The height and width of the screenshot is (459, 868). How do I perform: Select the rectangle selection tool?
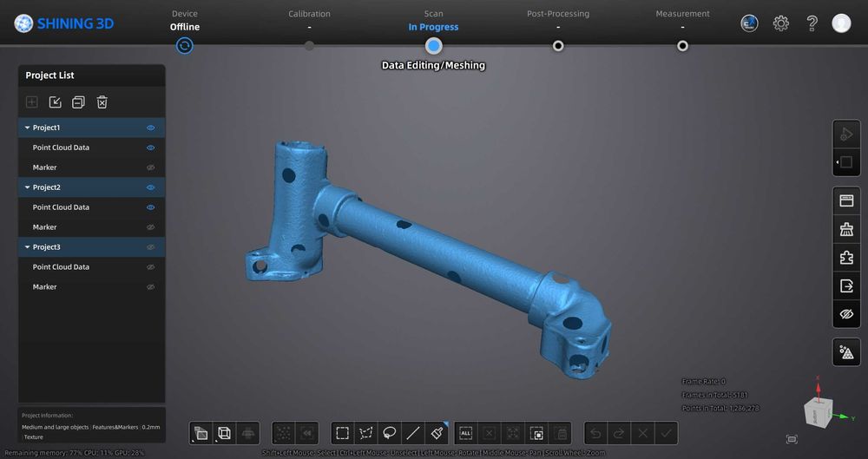click(342, 433)
